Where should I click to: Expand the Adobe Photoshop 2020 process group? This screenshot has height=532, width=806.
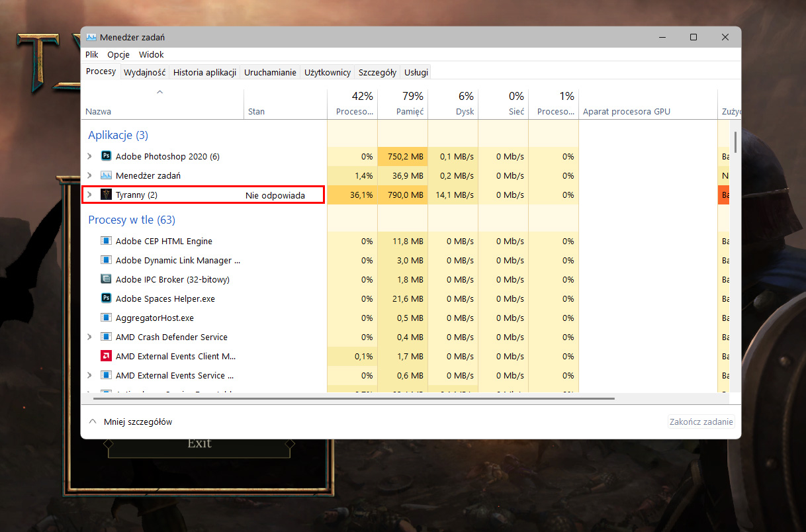point(90,156)
